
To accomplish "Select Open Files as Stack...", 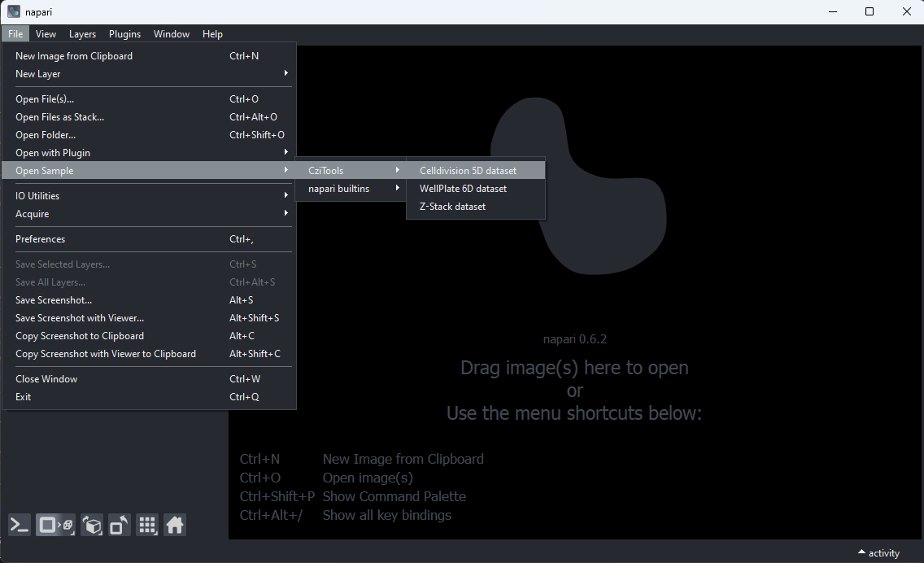I will [x=149, y=116].
